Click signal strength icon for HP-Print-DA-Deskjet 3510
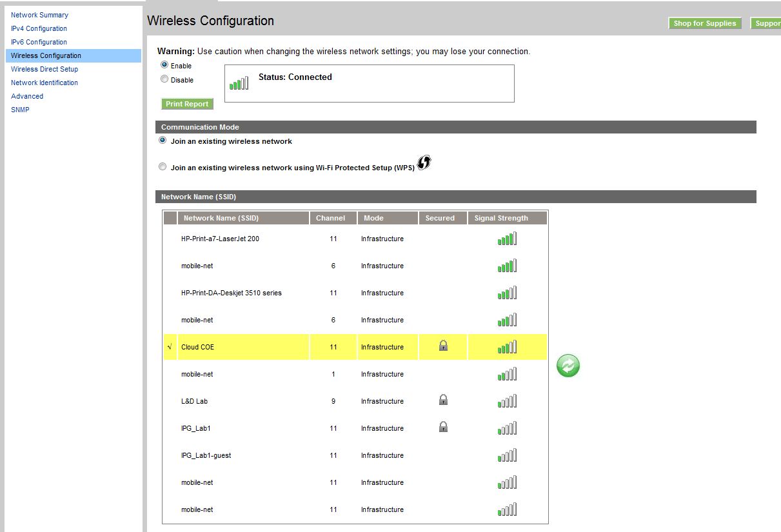Image resolution: width=781 pixels, height=532 pixels. tap(507, 293)
